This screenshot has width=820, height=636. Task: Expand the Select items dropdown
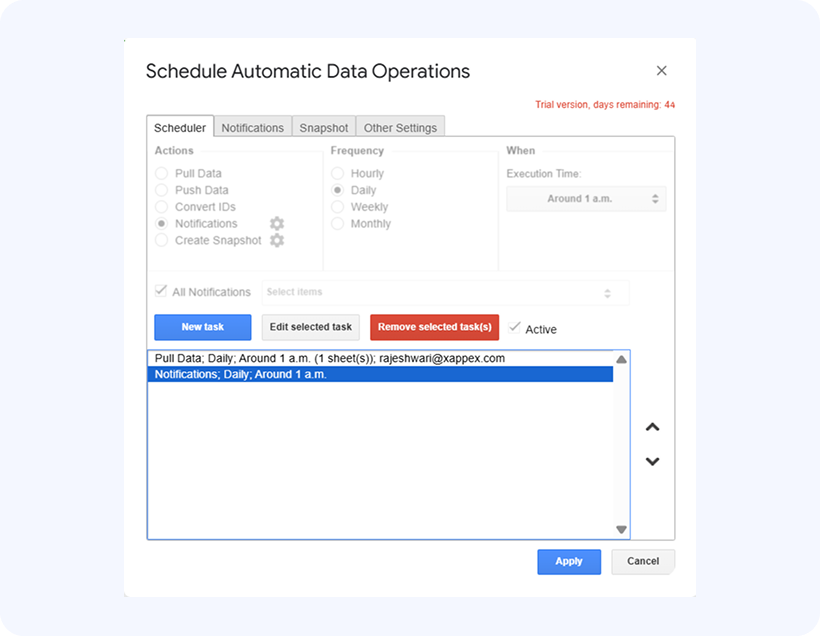[x=445, y=292]
